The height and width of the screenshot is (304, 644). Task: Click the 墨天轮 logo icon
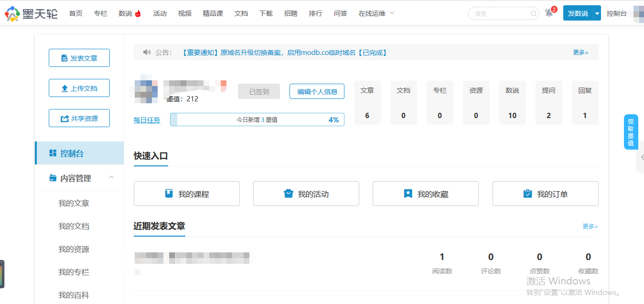pos(12,13)
